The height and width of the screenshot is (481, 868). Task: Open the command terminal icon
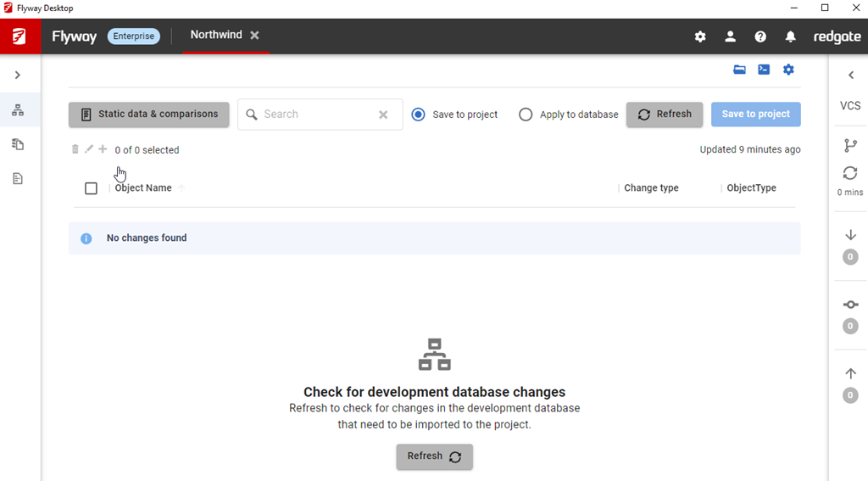[764, 70]
